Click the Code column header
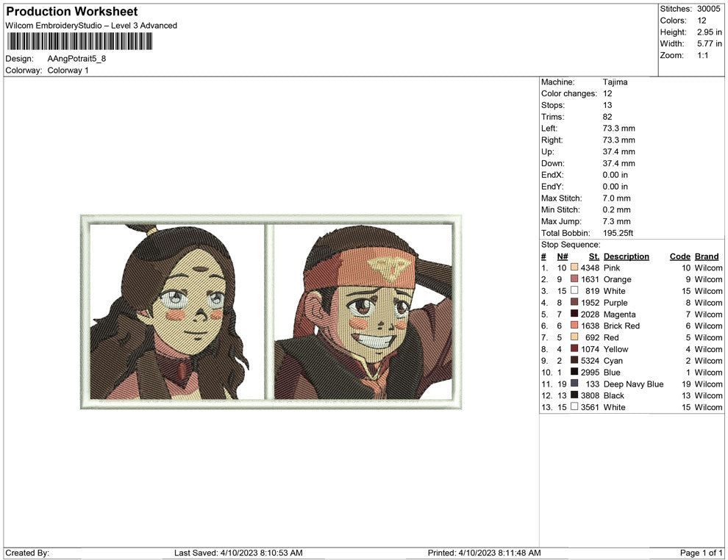Viewport: 728px width, 560px height. [x=679, y=256]
